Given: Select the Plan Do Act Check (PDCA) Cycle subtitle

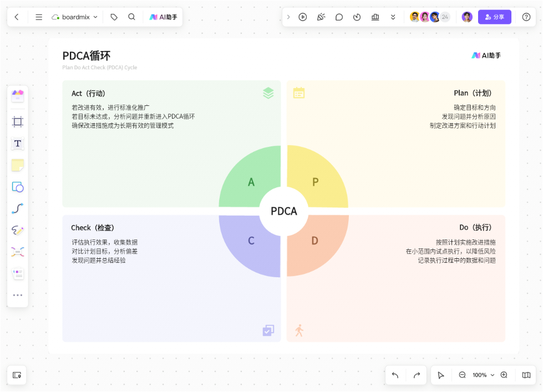Looking at the screenshot, I should 100,68.
